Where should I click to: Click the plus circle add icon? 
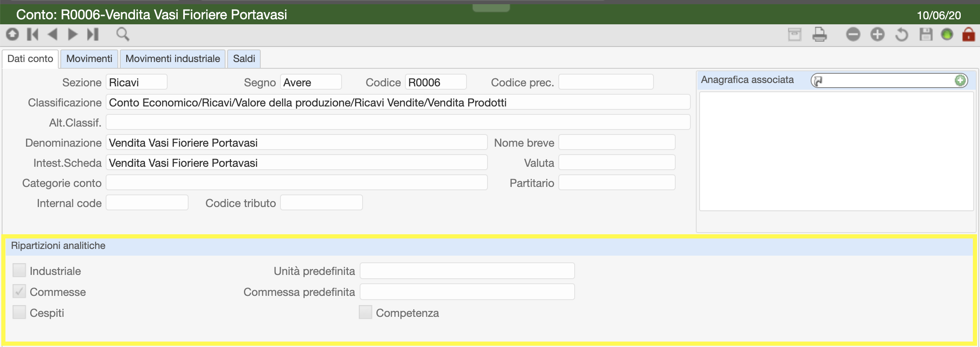(x=877, y=34)
